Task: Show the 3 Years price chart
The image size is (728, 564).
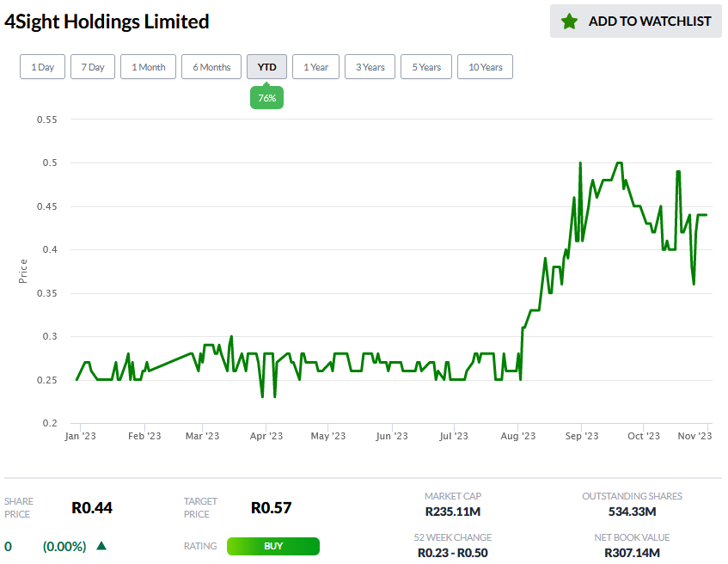Action: coord(370,67)
